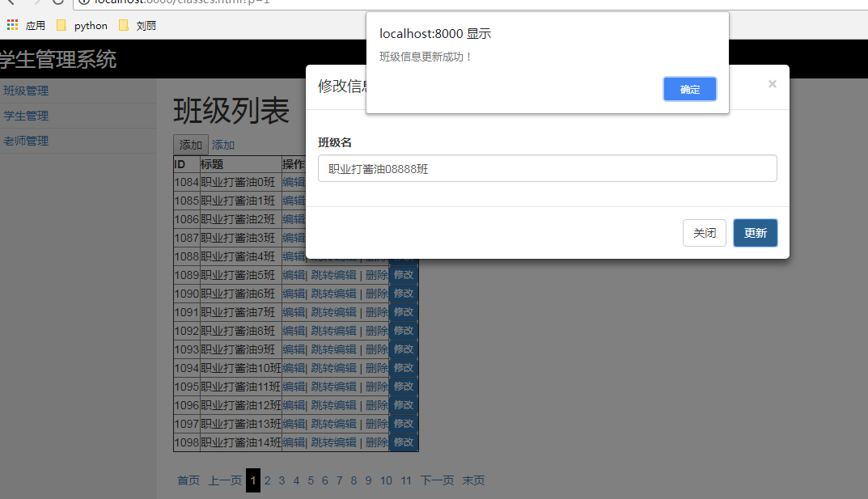Open 学生管理 in the sidebar

click(x=26, y=116)
